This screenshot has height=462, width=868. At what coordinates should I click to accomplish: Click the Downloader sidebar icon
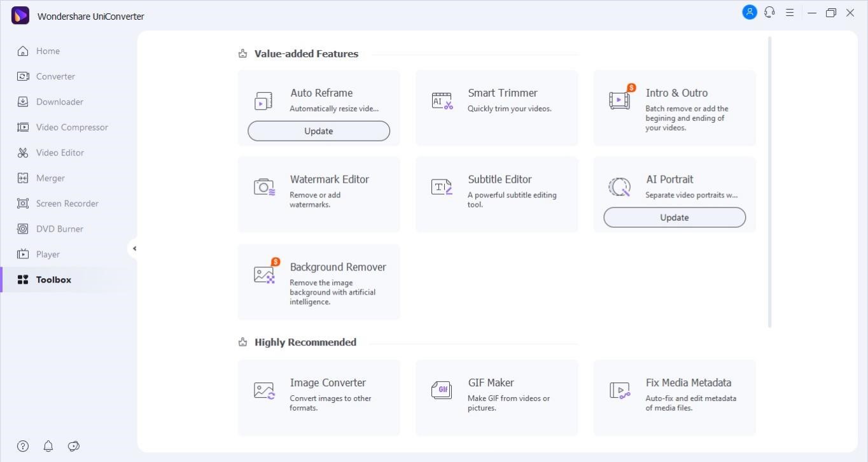(23, 102)
